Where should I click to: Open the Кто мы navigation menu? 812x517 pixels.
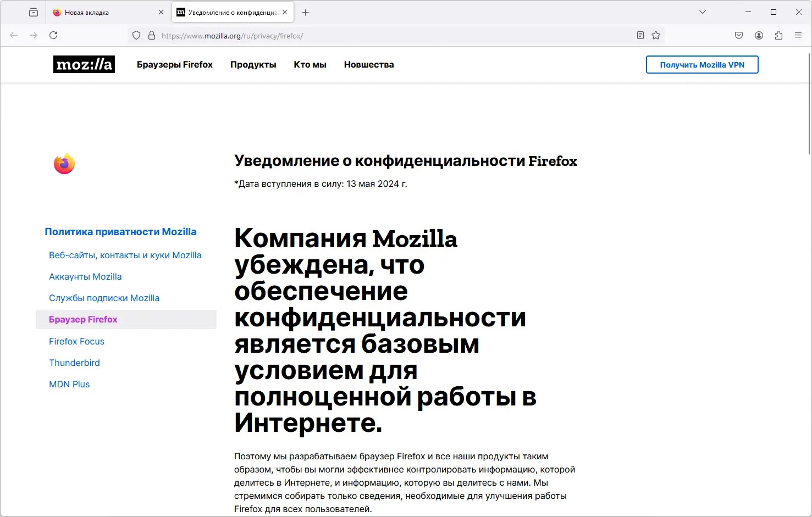[x=310, y=64]
